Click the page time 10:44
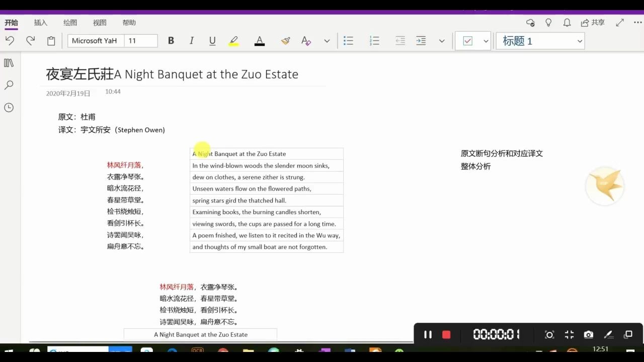Screen dimensions: 644x362 click(x=113, y=92)
